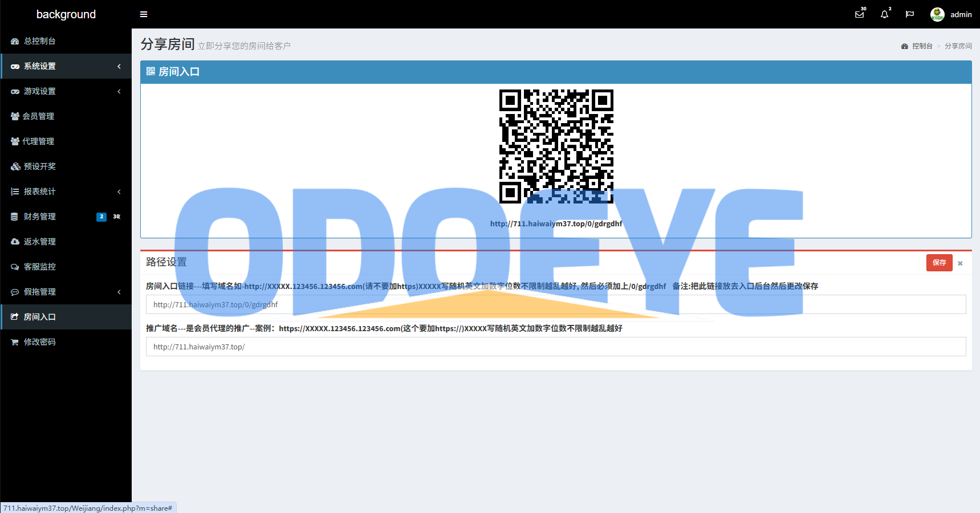
Task: Focus the 房间入口链接 URL input field
Action: (x=556, y=304)
